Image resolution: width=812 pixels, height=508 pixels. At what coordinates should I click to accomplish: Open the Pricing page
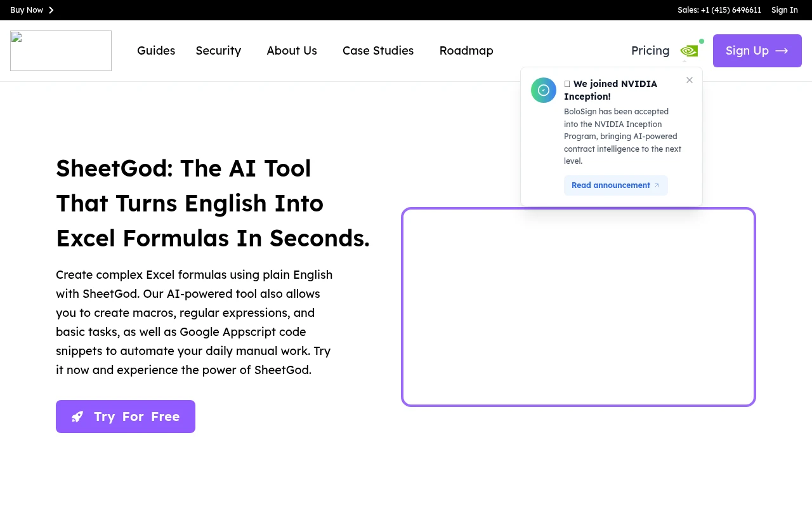[x=650, y=51]
